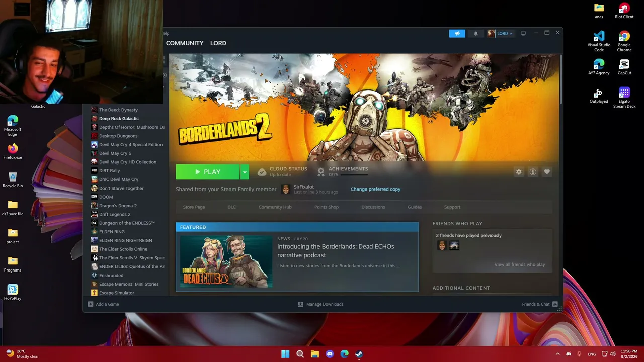644x362 pixels.
Task: Open Discord from the taskbar
Action: tap(330, 354)
